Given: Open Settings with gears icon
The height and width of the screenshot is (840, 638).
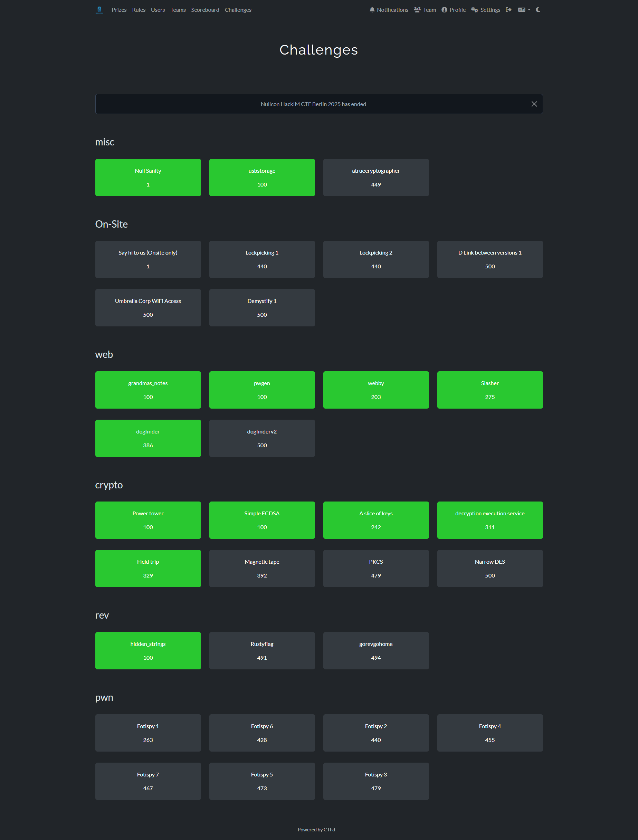Looking at the screenshot, I should click(x=486, y=10).
